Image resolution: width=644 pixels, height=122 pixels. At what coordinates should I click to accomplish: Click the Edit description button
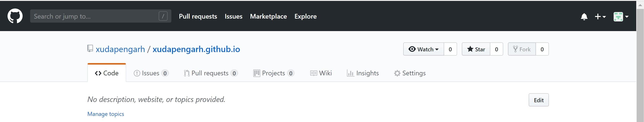click(539, 100)
